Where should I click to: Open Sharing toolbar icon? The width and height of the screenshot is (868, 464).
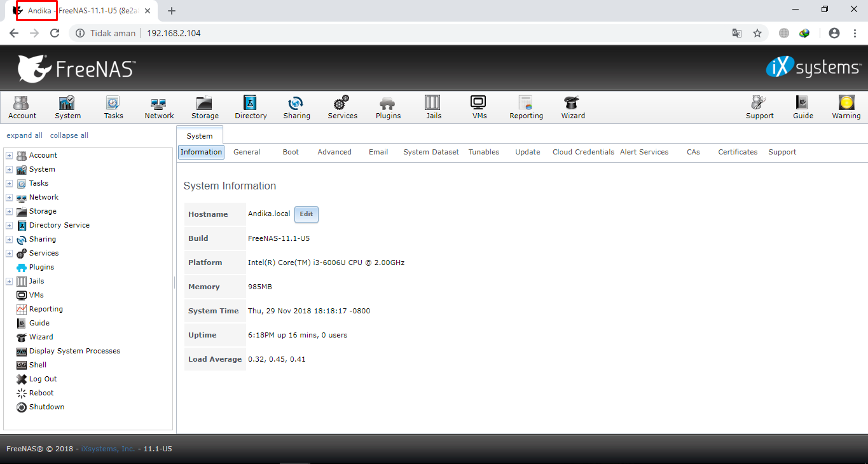point(296,107)
